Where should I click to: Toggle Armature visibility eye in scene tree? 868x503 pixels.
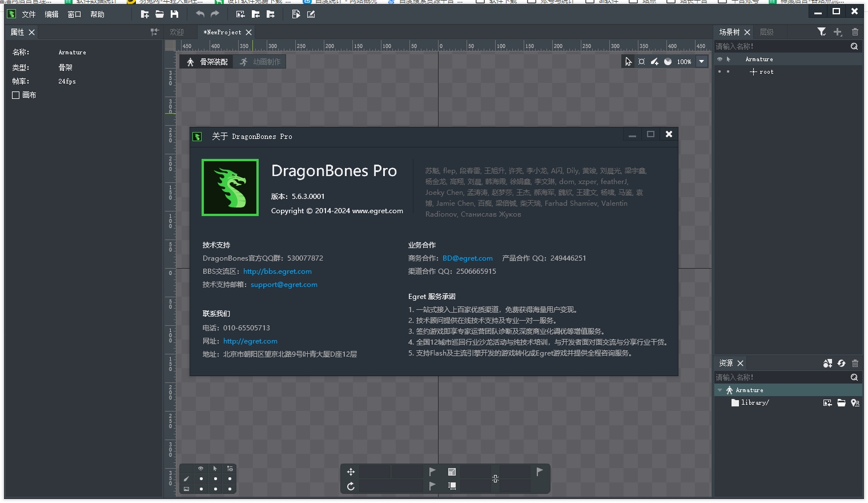tap(720, 59)
